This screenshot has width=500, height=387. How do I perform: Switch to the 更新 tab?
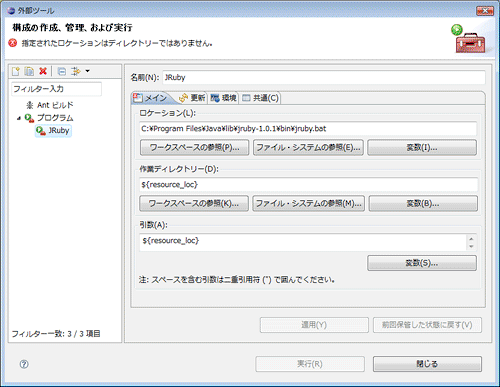(192, 98)
